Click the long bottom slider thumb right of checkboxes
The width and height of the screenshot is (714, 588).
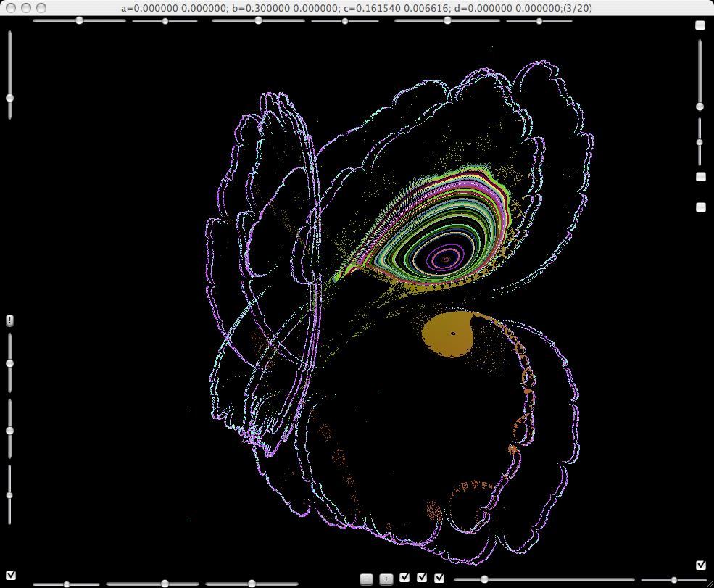click(x=484, y=579)
